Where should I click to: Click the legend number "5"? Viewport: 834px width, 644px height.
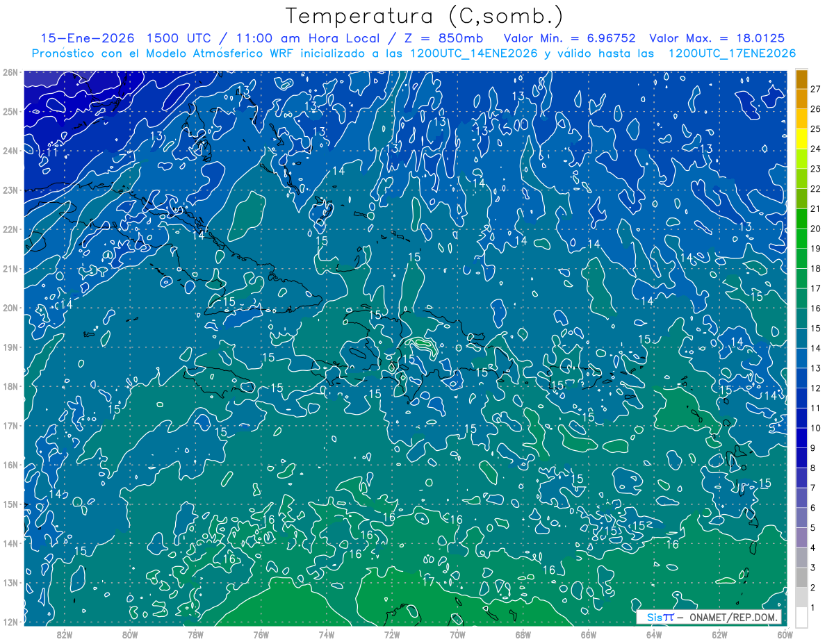point(813,528)
